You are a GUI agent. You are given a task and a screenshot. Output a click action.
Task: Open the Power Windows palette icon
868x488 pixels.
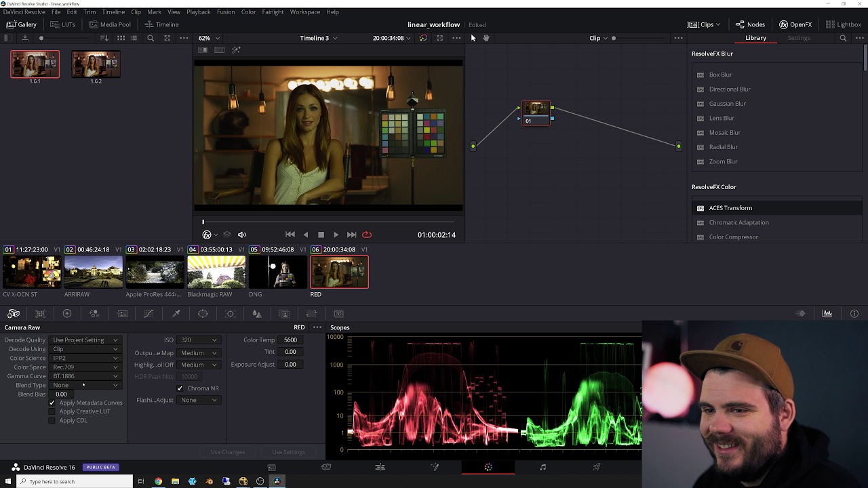tap(203, 314)
